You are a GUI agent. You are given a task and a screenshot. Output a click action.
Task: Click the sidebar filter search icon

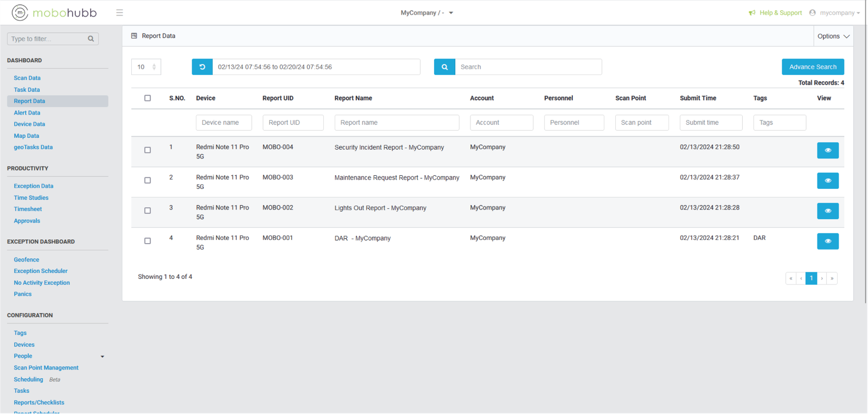coord(91,39)
